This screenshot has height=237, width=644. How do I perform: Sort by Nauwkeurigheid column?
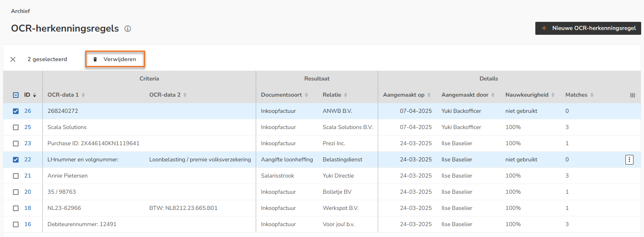(x=553, y=95)
